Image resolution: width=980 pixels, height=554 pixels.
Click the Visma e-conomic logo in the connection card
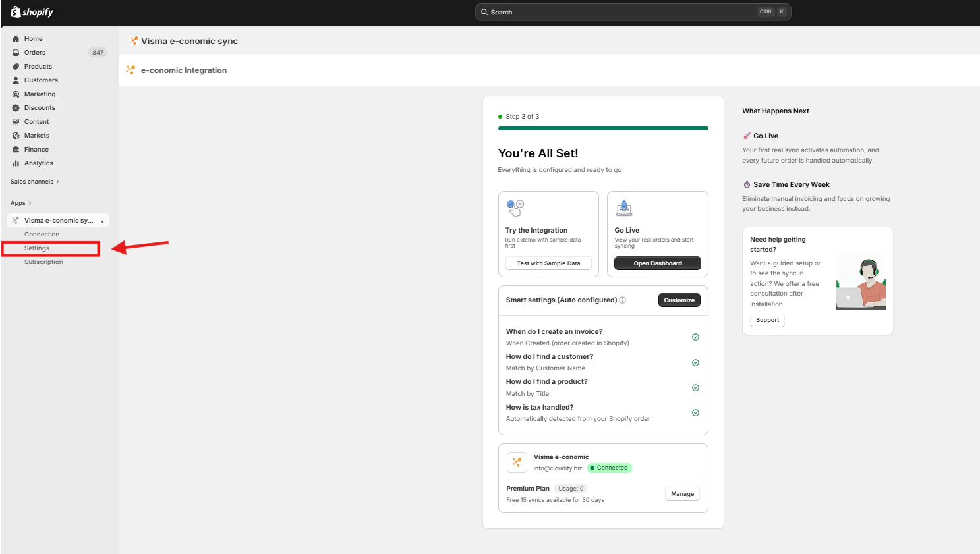click(x=517, y=462)
